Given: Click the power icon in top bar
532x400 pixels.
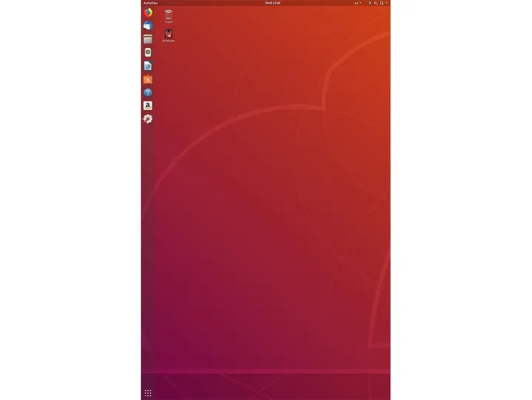Looking at the screenshot, I should pos(382,3).
